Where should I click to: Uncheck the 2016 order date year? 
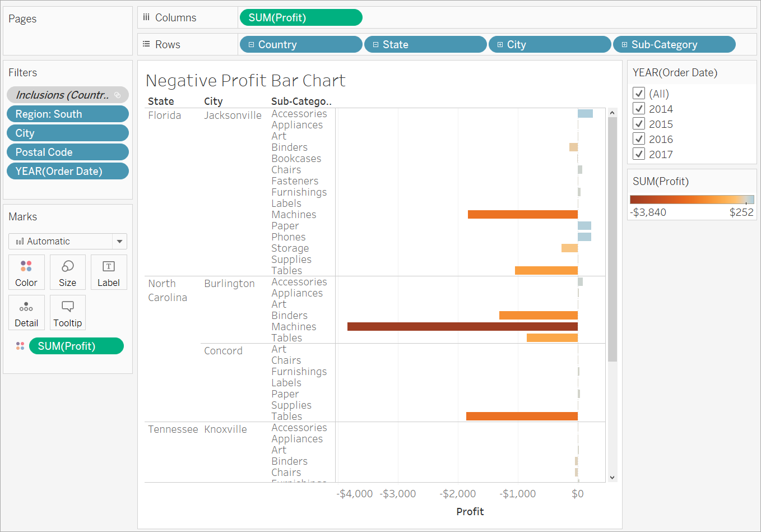(x=639, y=139)
